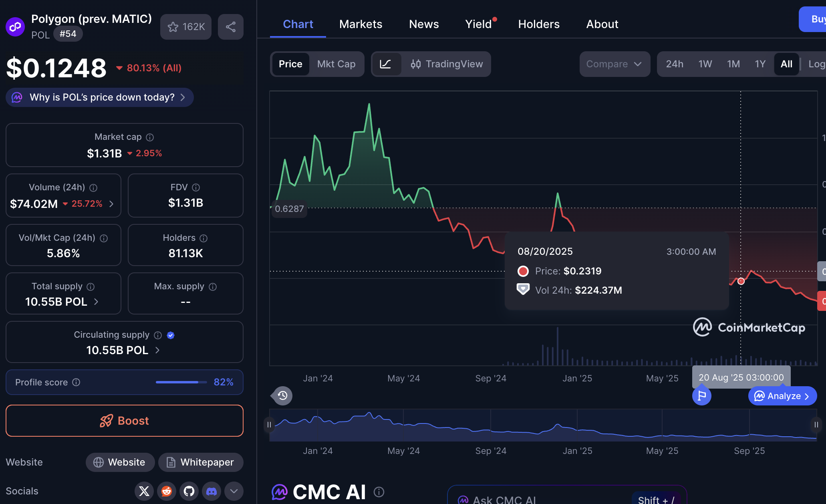
Task: Add POL to watchlist via star icon
Action: click(x=173, y=27)
